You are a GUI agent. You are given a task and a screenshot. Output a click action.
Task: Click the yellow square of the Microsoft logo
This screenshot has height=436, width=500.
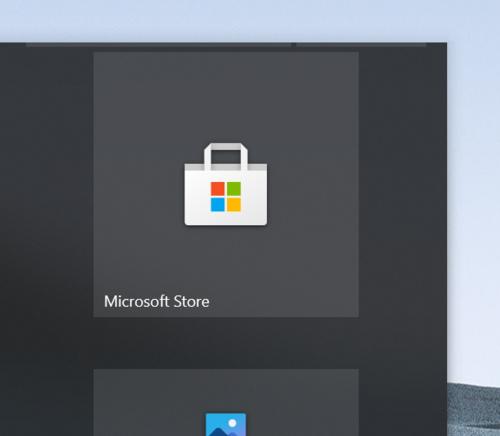(x=234, y=205)
